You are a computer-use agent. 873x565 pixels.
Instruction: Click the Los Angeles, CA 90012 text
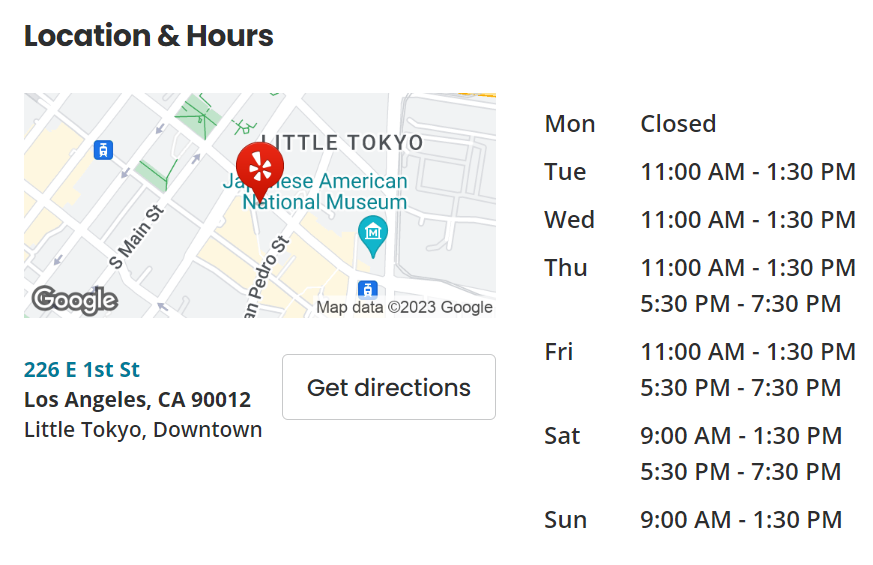(137, 400)
